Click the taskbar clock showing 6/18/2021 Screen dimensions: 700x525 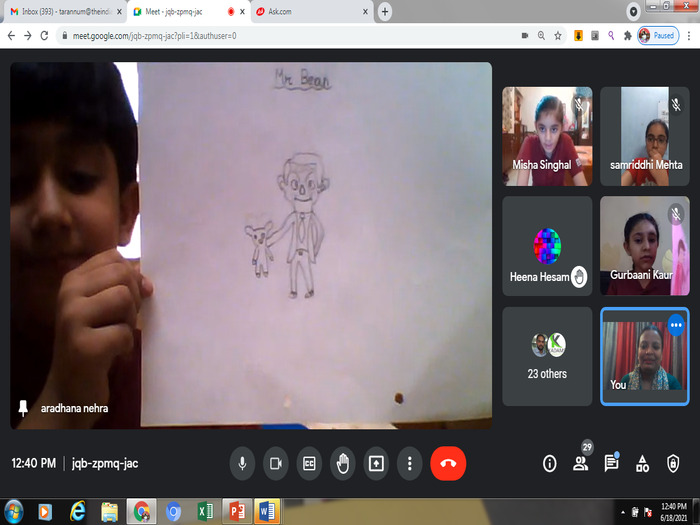tap(674, 512)
